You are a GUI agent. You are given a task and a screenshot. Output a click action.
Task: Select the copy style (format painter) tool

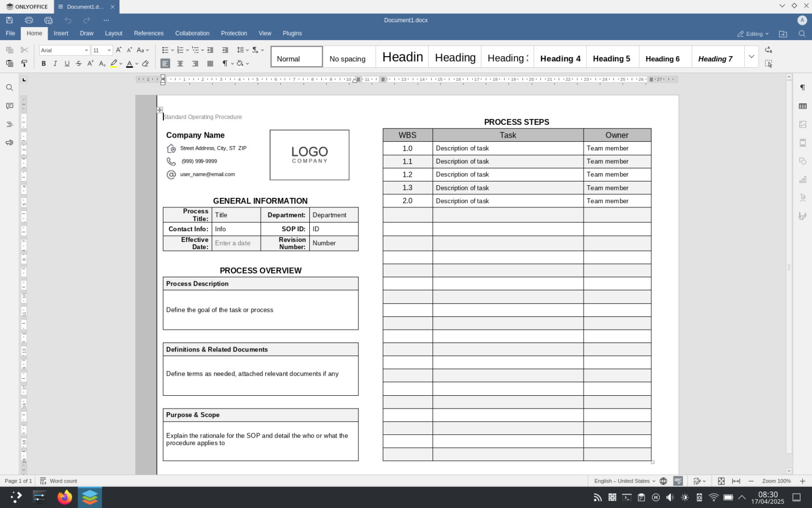pos(24,63)
